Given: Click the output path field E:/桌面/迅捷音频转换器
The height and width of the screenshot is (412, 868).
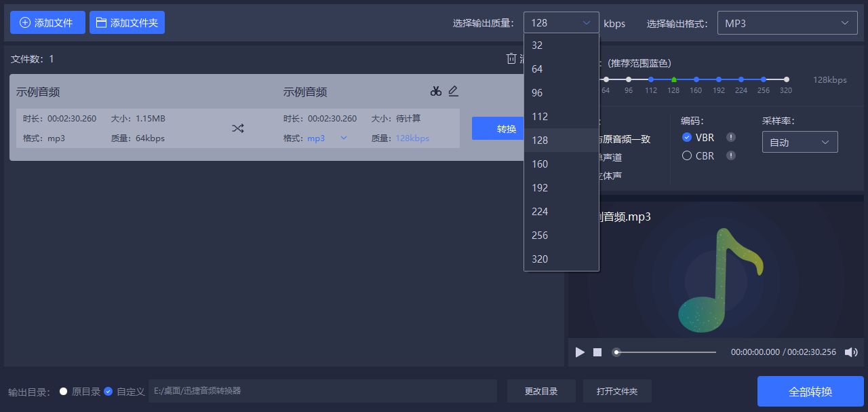Looking at the screenshot, I should 323,391.
